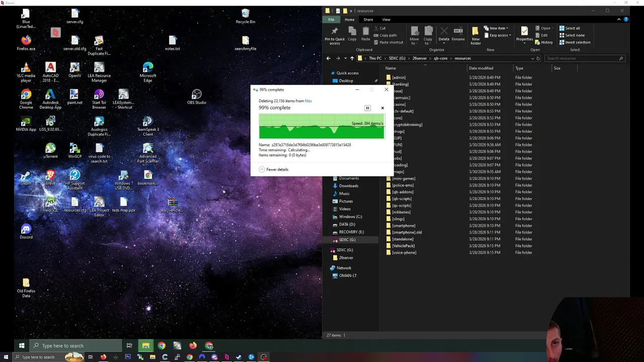Select Network in navigation pane
This screenshot has width=644, height=362.
point(344,268)
